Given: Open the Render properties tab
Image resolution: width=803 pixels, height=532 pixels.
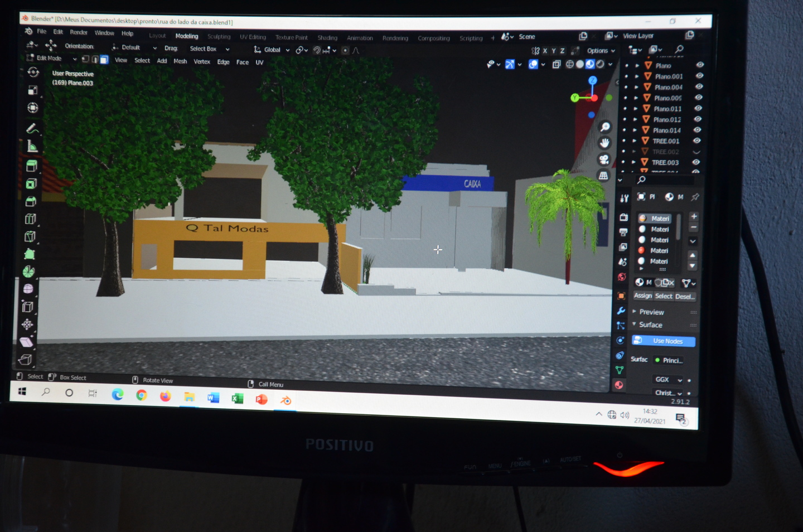Looking at the screenshot, I should [623, 217].
